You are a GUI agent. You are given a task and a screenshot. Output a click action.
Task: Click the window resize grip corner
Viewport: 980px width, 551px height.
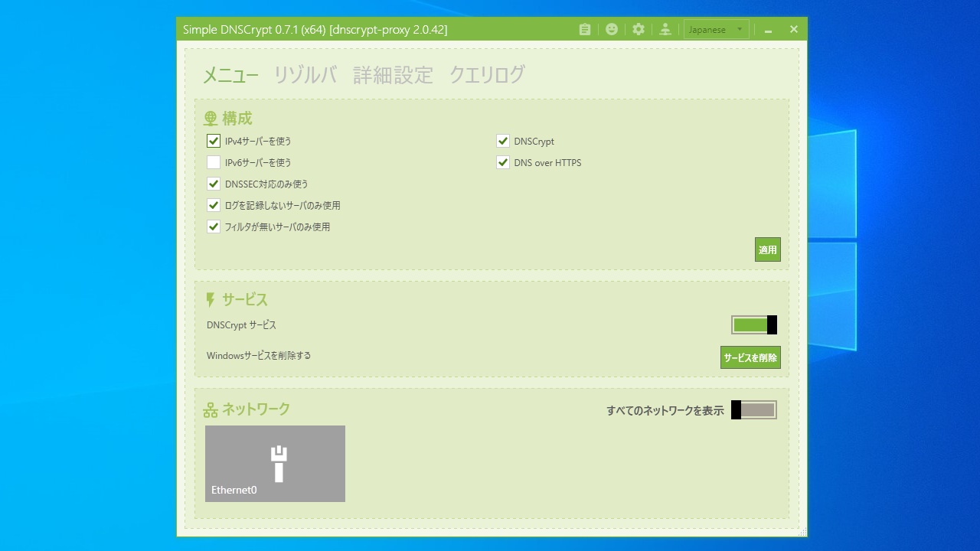coord(802,532)
